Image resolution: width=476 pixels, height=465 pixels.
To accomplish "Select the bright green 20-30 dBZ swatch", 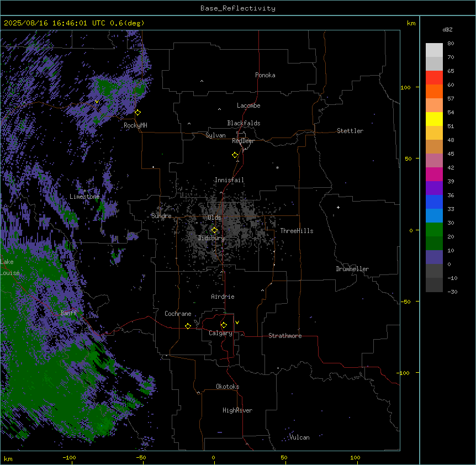I will pos(434,230).
